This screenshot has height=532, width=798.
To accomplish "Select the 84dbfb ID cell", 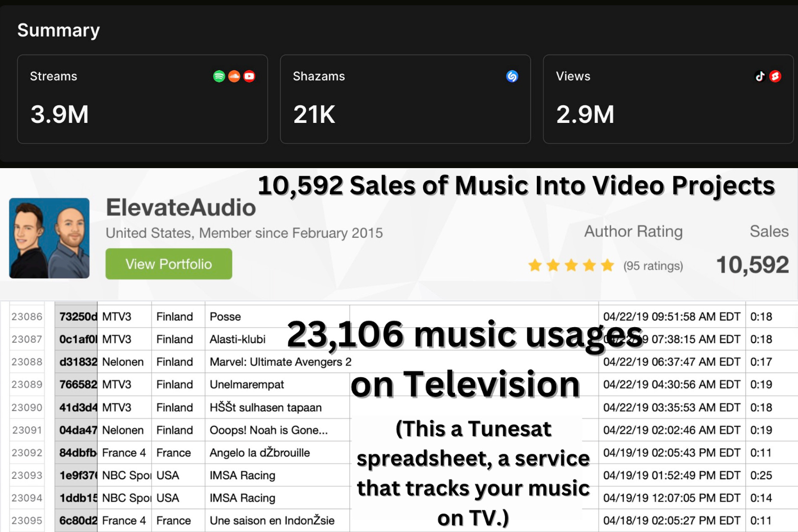I will (x=77, y=453).
